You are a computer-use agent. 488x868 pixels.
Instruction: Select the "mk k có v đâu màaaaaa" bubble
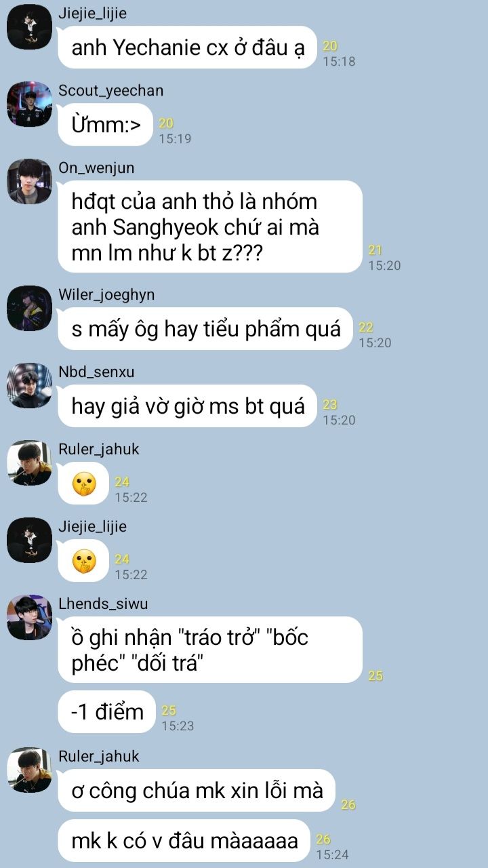pos(184,841)
